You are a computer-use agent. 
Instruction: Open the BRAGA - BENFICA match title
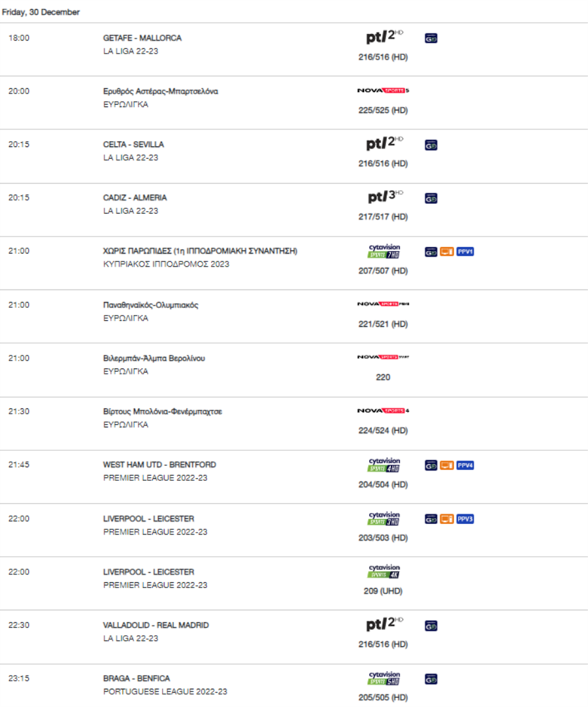click(136, 678)
